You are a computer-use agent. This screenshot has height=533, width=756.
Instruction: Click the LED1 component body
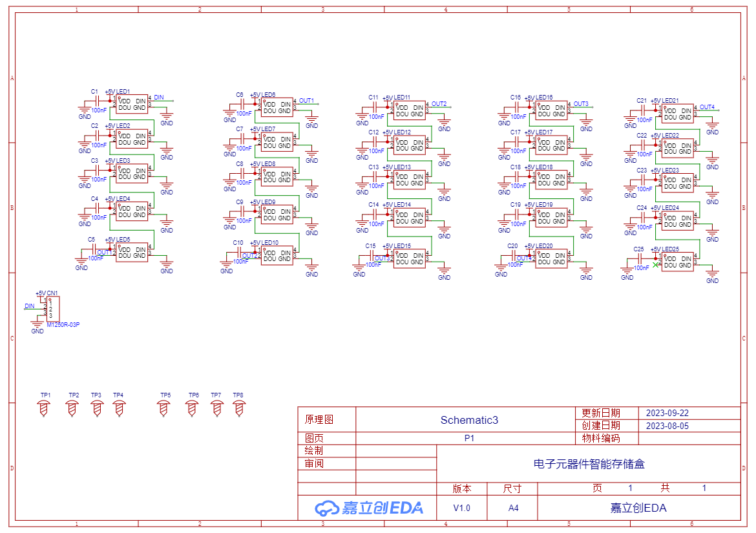[x=132, y=104]
